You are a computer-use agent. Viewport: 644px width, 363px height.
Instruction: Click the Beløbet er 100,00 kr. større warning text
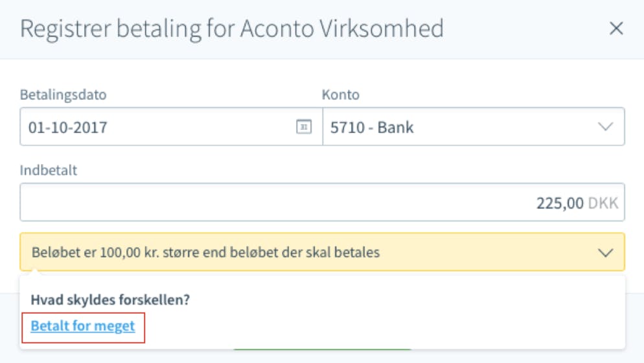205,252
